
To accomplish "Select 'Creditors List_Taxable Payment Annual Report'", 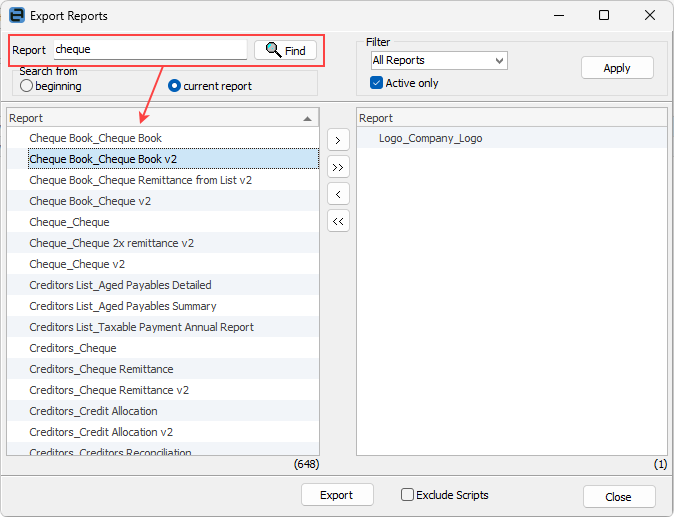I will click(162, 327).
